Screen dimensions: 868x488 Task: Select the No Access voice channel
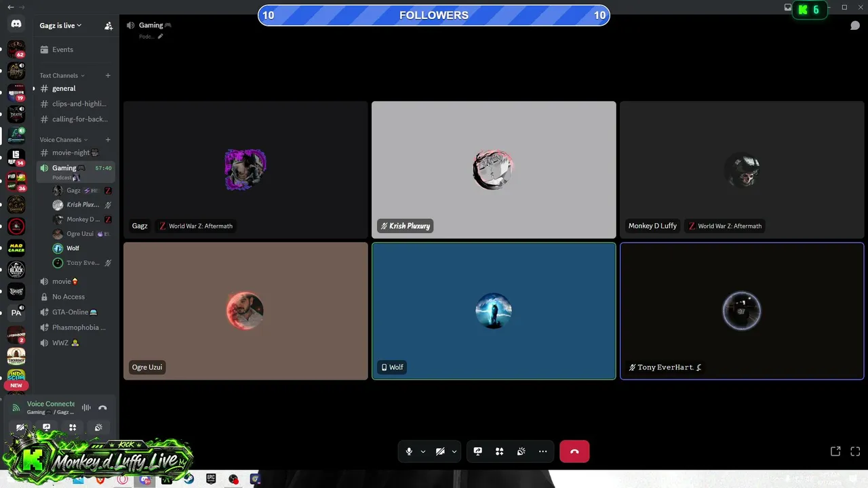click(x=75, y=297)
